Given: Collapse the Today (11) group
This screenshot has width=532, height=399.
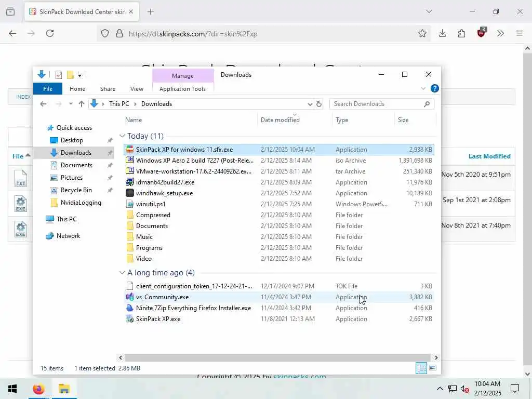Looking at the screenshot, I should [x=122, y=136].
